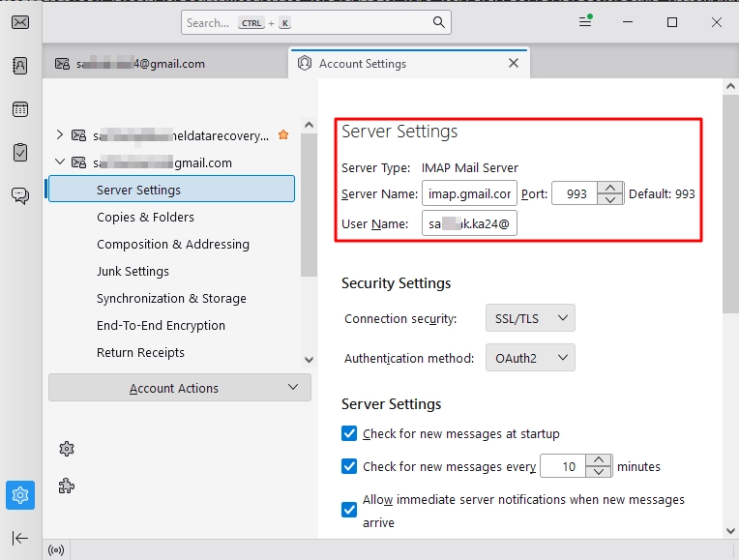Open Settings space with blue gear icon
Viewport: 739px width, 560px height.
[20, 495]
